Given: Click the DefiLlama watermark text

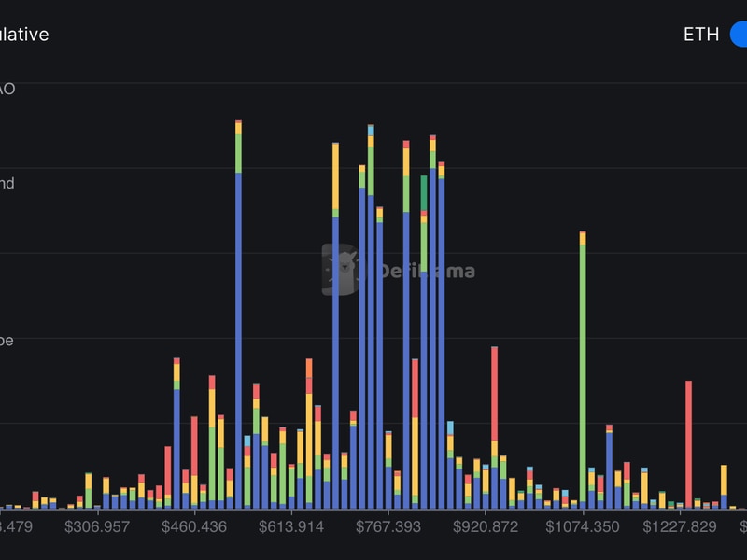Looking at the screenshot, I should [427, 272].
